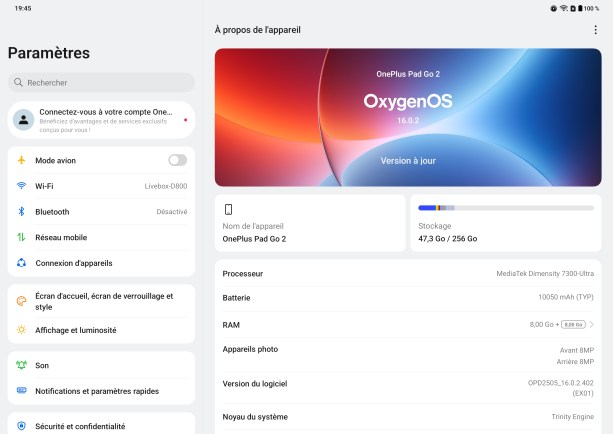Screen dimensions: 613x434
Task: Click Version à jour on the banner
Action: tap(408, 161)
